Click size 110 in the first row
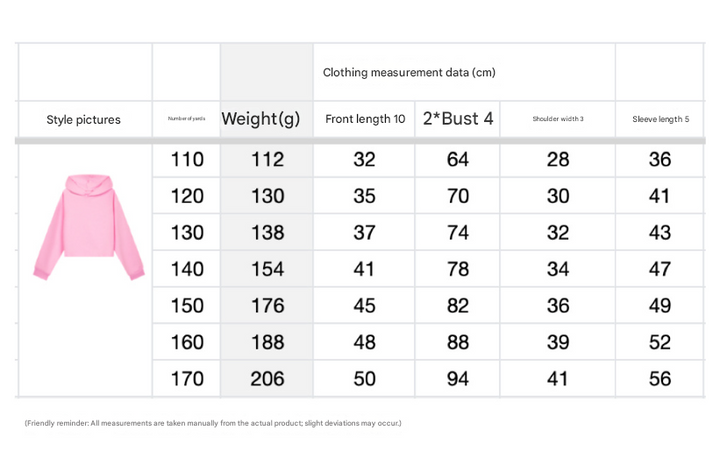 [187, 159]
